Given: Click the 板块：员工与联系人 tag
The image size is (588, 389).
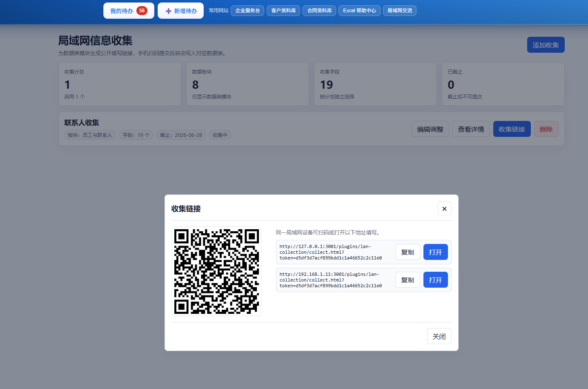Looking at the screenshot, I should tap(90, 135).
